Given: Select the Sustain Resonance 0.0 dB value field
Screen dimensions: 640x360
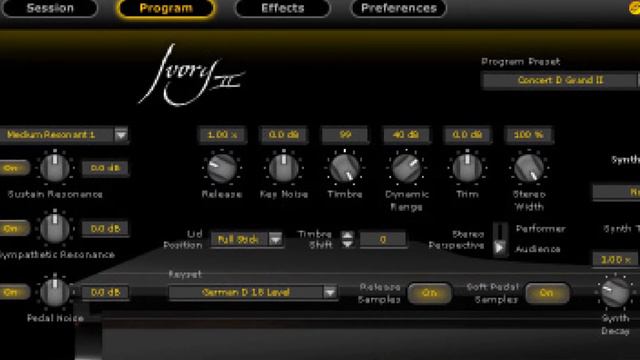Looking at the screenshot, I should tap(105, 168).
